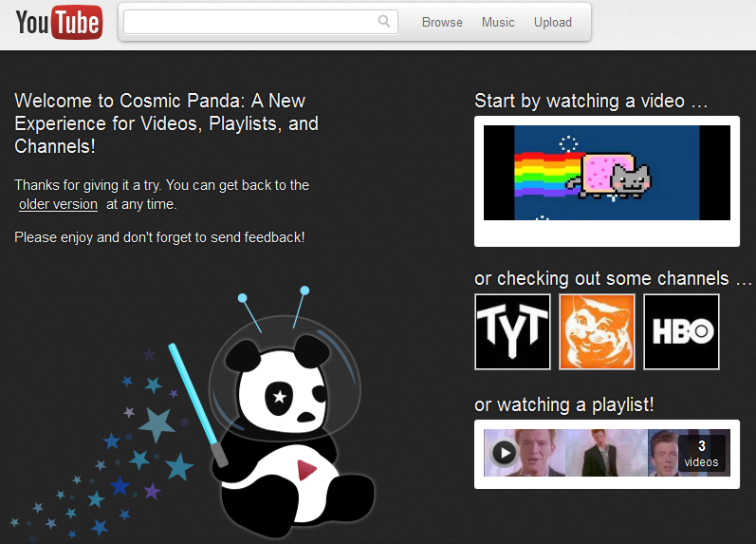Open the Upload menu item
The width and height of the screenshot is (756, 544).
(x=553, y=22)
